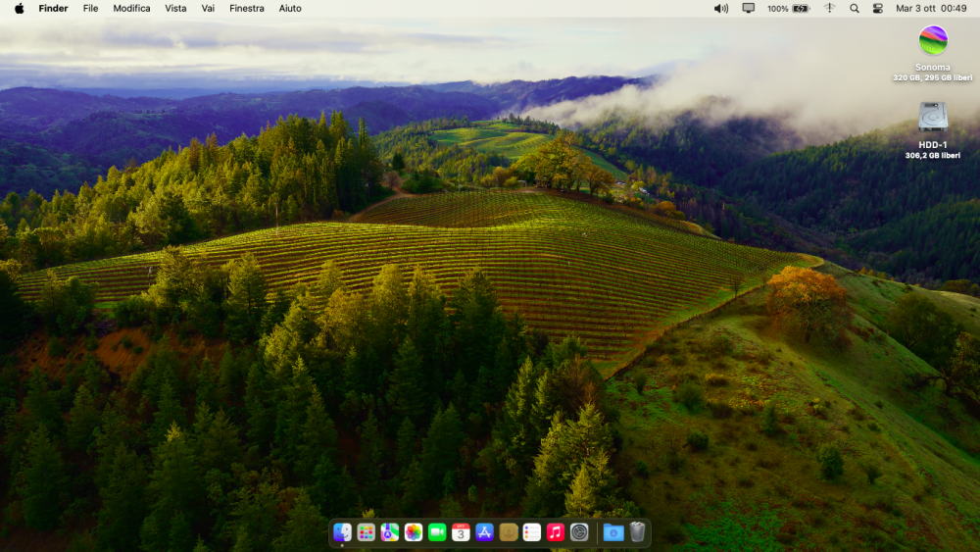Open the Aiuto menu
This screenshot has width=980, height=552.
click(290, 8)
